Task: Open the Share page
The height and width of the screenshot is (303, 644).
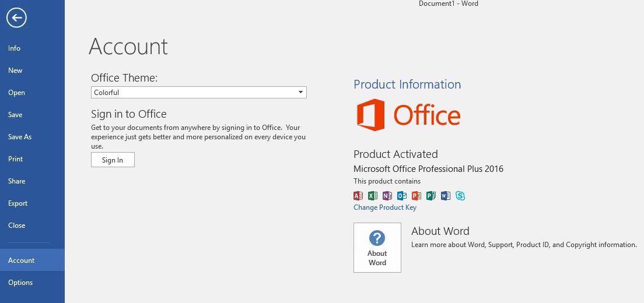Action: [32, 181]
